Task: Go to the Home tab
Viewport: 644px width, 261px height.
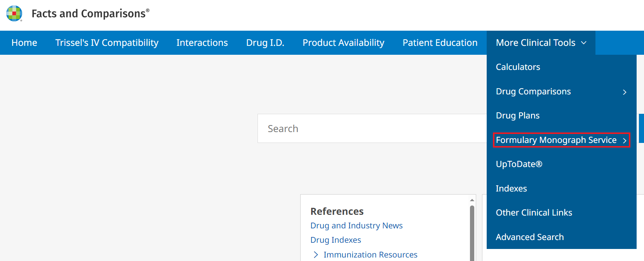Action: click(24, 43)
